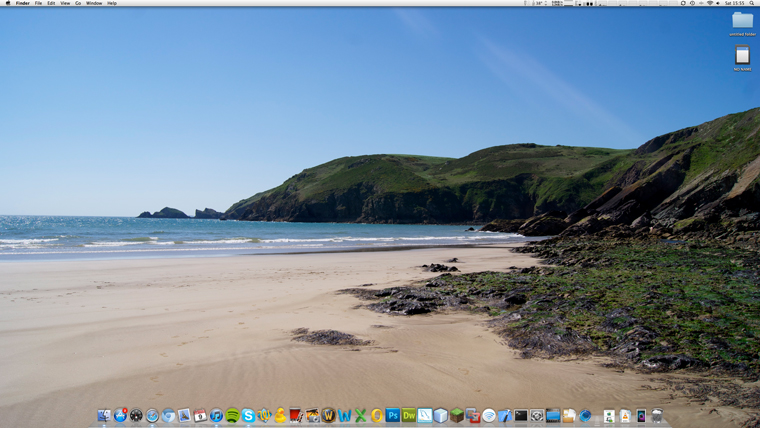The width and height of the screenshot is (760, 428).
Task: Open the Apple menu
Action: (x=7, y=3)
